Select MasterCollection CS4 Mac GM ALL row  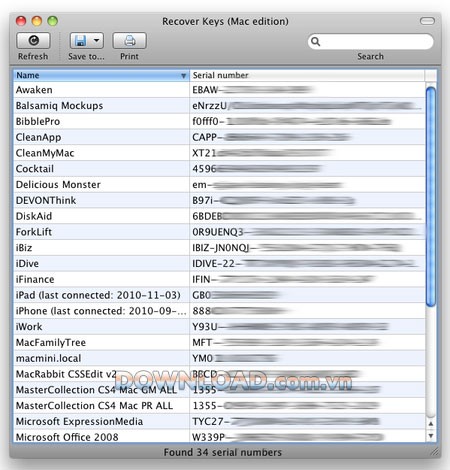219,390
